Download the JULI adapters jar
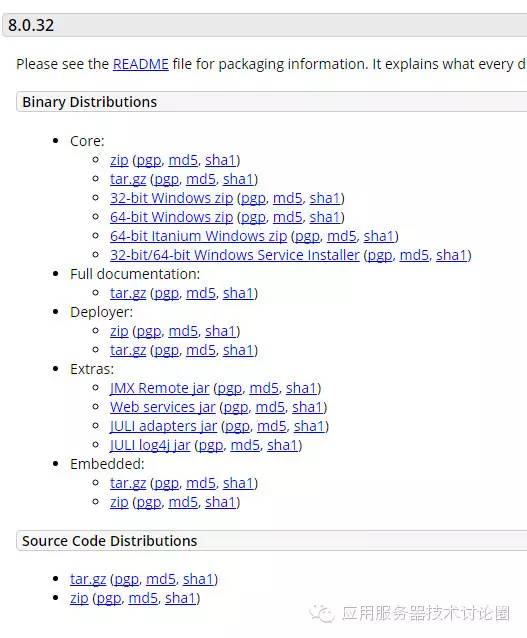Image resolution: width=527 pixels, height=638 pixels. (164, 426)
